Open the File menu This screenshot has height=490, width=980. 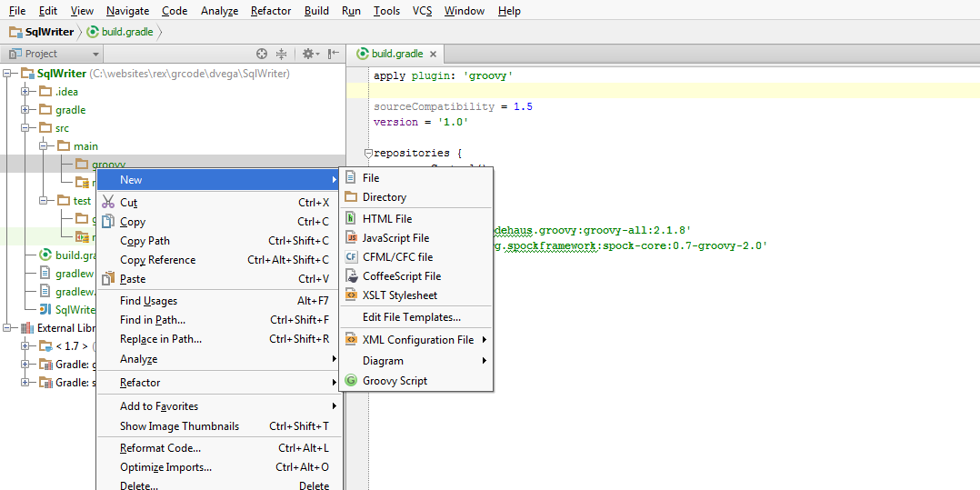[x=17, y=11]
